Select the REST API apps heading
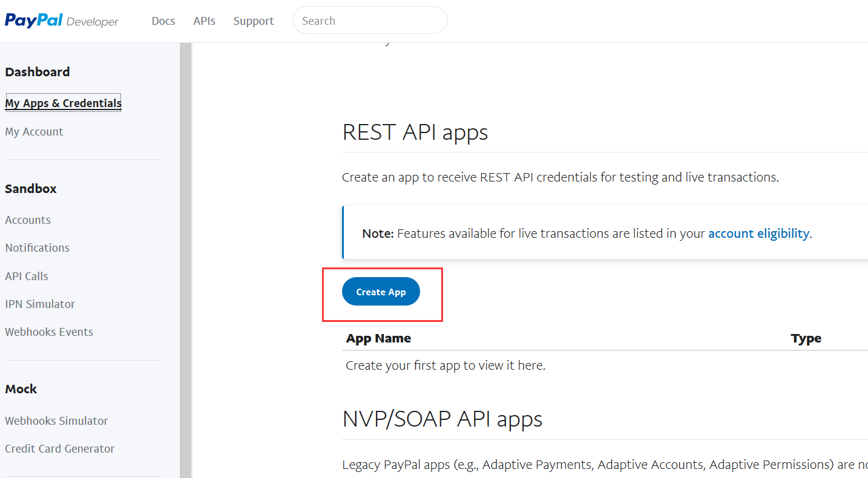The width and height of the screenshot is (868, 478). point(415,132)
